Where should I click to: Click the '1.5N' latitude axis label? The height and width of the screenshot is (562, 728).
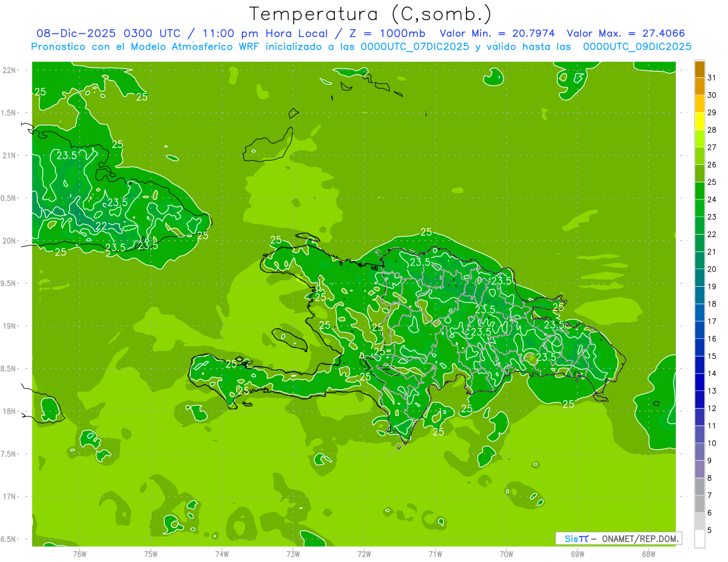pyautogui.click(x=9, y=113)
